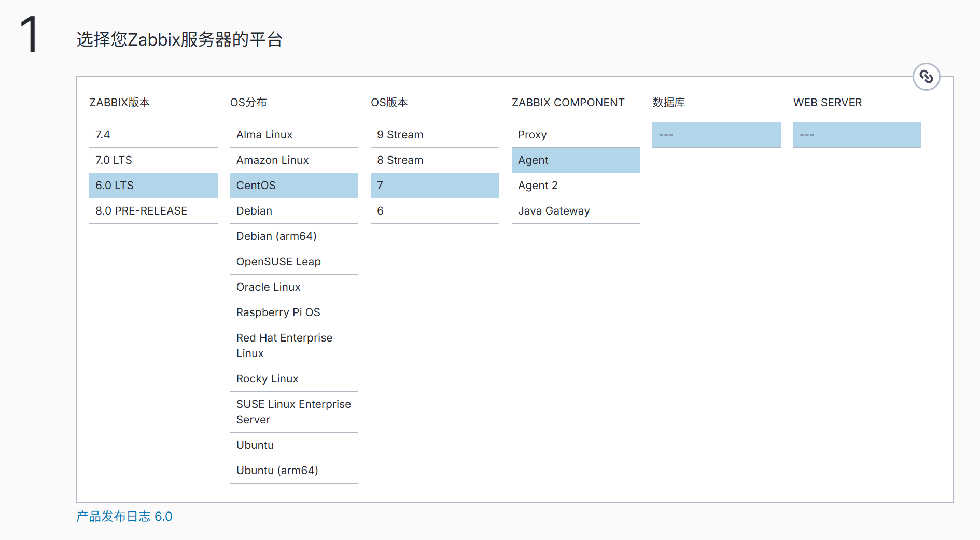
Task: Click the ZABBIX版本 column header
Action: (120, 103)
